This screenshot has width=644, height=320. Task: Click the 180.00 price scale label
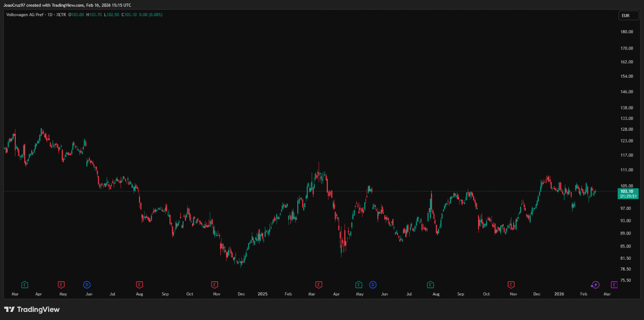point(627,32)
